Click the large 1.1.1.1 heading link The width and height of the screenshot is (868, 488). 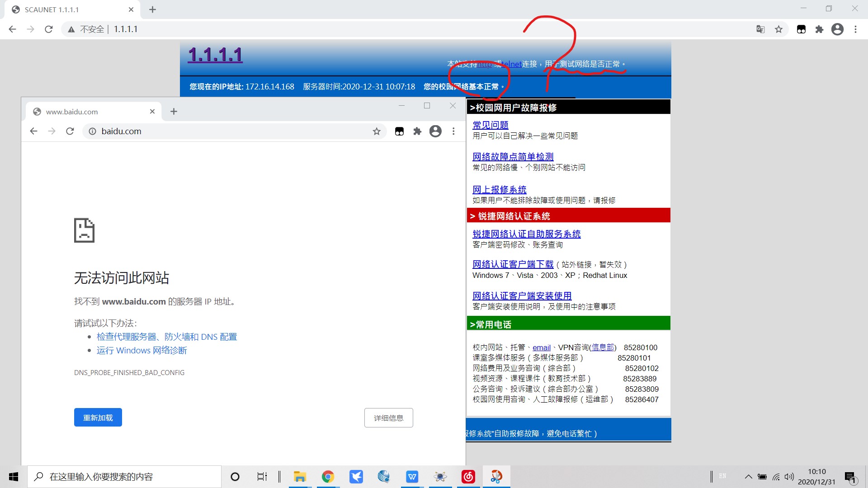(x=215, y=55)
